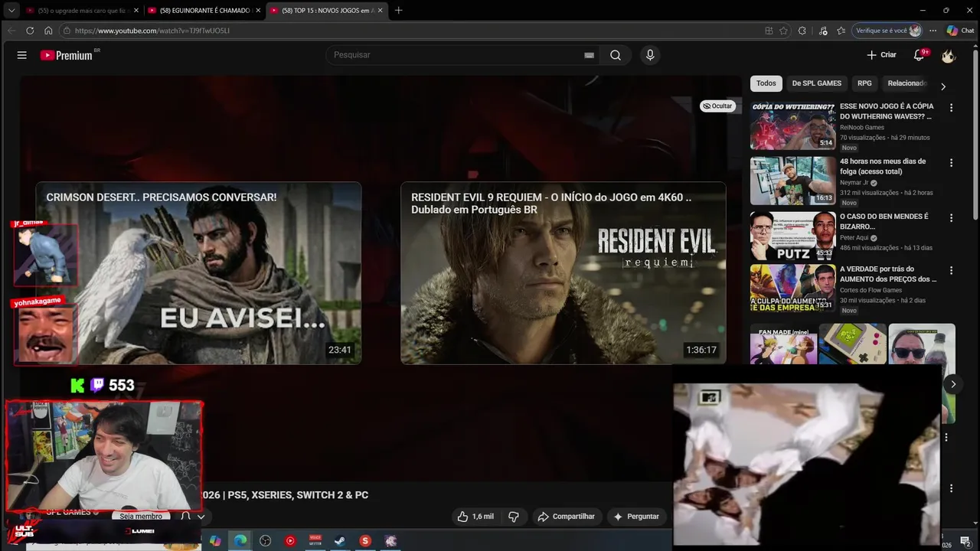Select the 'RPG' filter chip
This screenshot has width=980, height=551.
coord(864,83)
